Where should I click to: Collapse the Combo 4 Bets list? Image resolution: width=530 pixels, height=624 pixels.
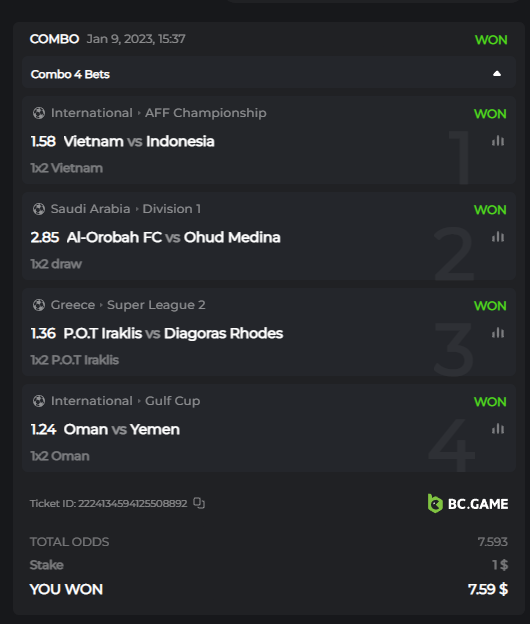(x=497, y=74)
